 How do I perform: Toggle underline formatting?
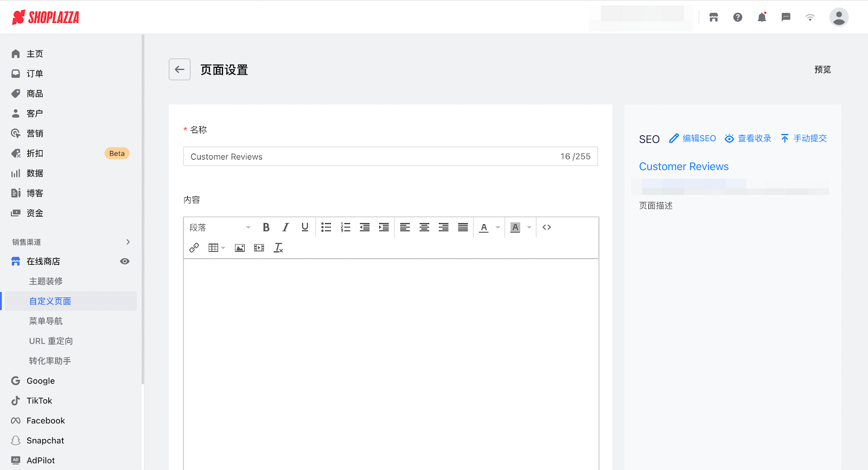click(x=305, y=227)
